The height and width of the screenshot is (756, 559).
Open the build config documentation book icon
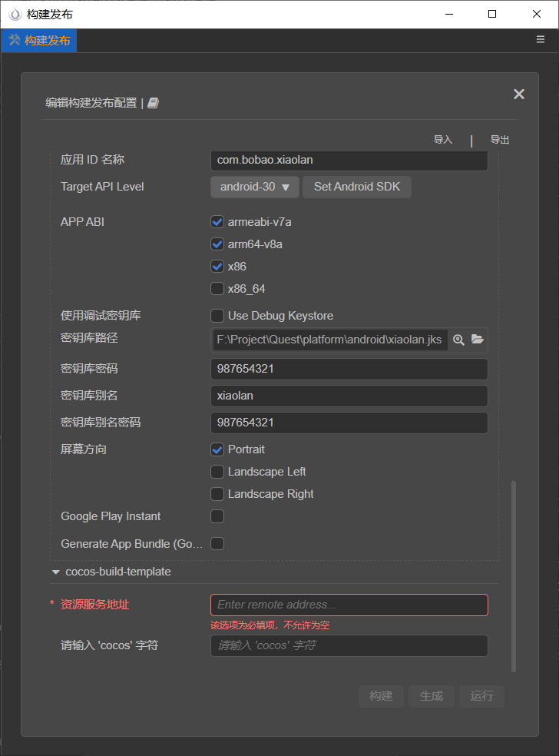[154, 103]
